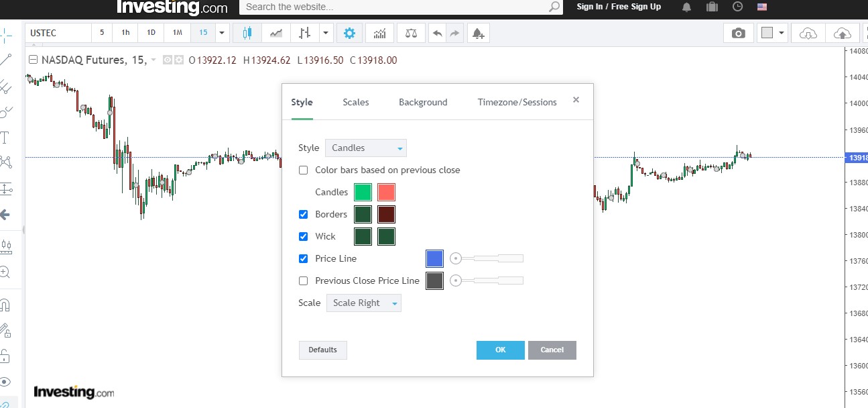Viewport: 868px width, 408px height.
Task: Switch to the Style tab
Action: pyautogui.click(x=302, y=102)
